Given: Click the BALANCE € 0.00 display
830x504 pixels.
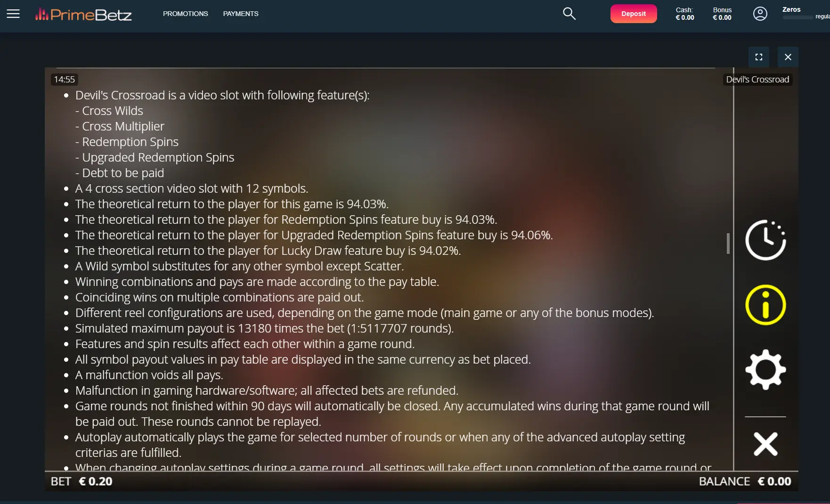Looking at the screenshot, I should [745, 481].
